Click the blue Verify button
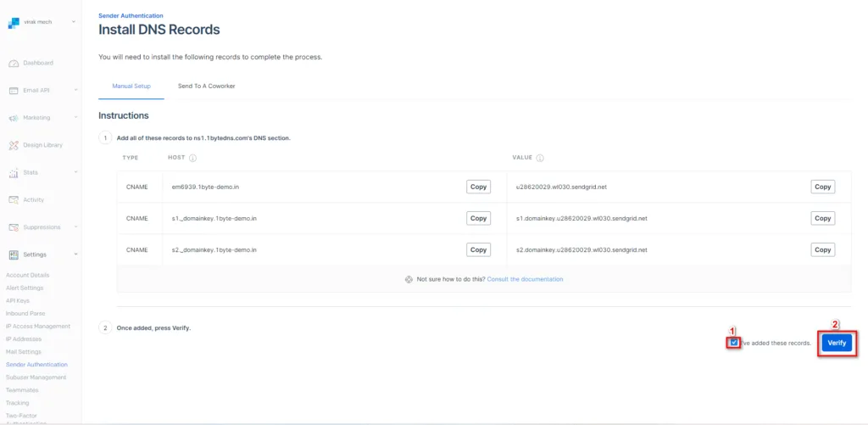Viewport: 868px width, 425px height. click(x=837, y=343)
